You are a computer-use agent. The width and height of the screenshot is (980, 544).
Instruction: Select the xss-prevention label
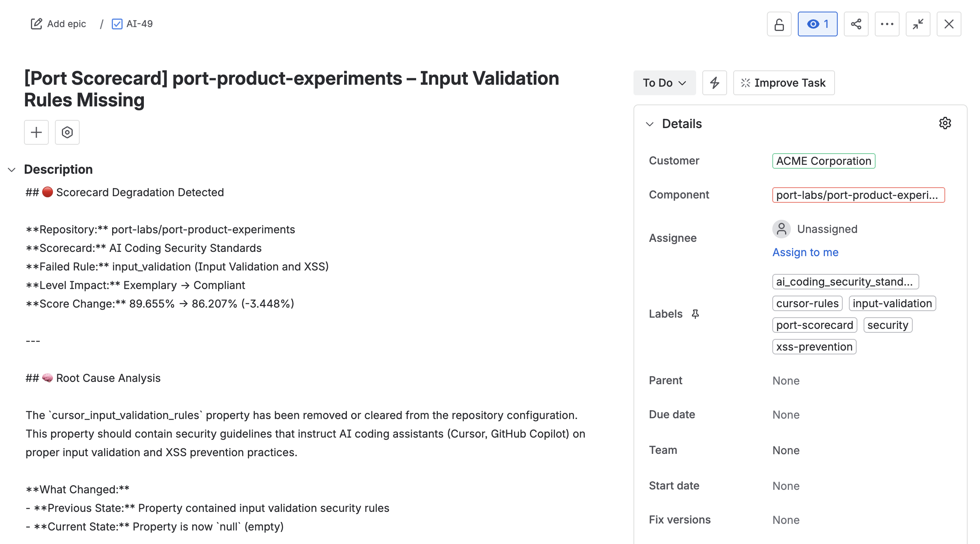click(x=814, y=347)
